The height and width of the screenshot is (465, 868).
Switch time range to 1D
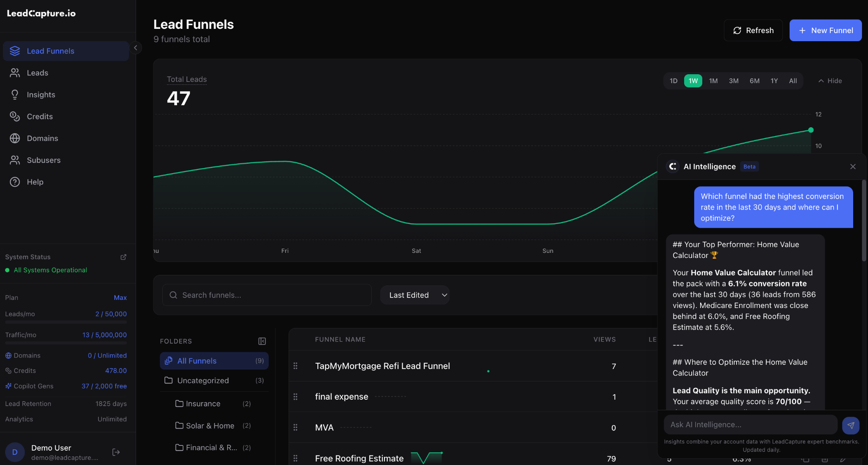673,81
